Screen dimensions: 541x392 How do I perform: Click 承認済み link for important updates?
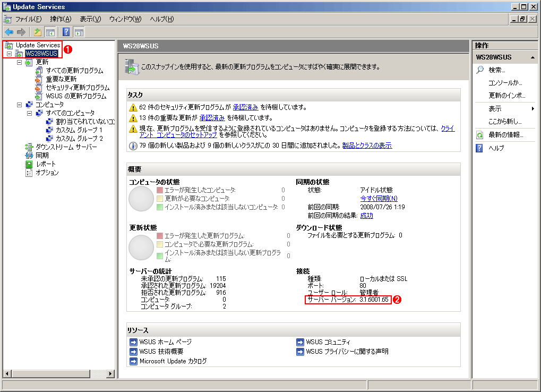(x=212, y=118)
